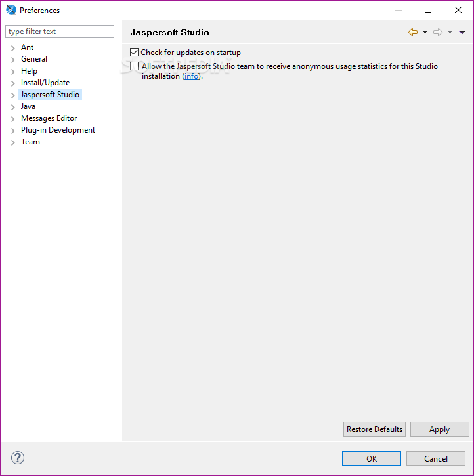Expand the General tree node
The image size is (474, 476).
(12, 60)
